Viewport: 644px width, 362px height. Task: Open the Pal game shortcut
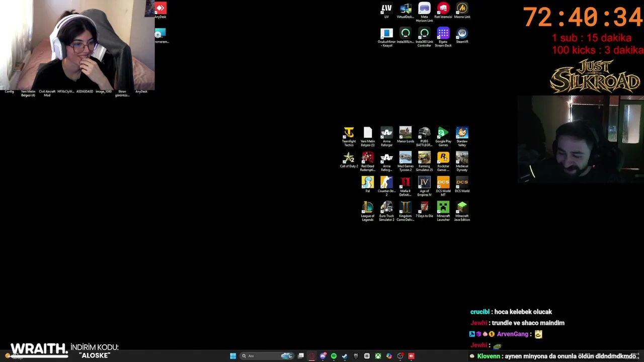click(368, 185)
